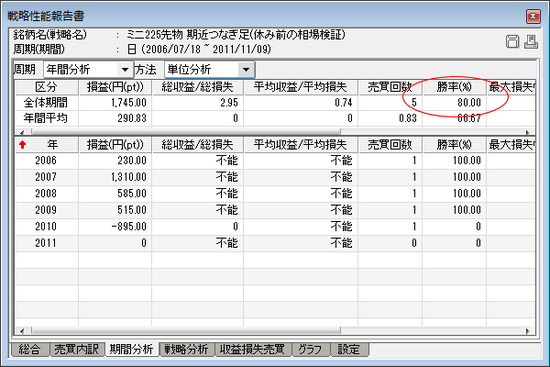The width and height of the screenshot is (550, 367).
Task: Click the 0.74 average ratio cell
Action: pyautogui.click(x=300, y=102)
